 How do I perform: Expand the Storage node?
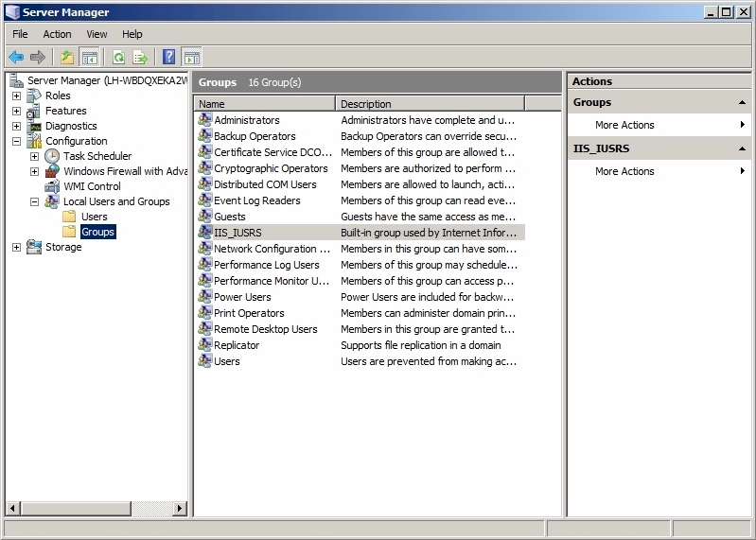pos(16,247)
